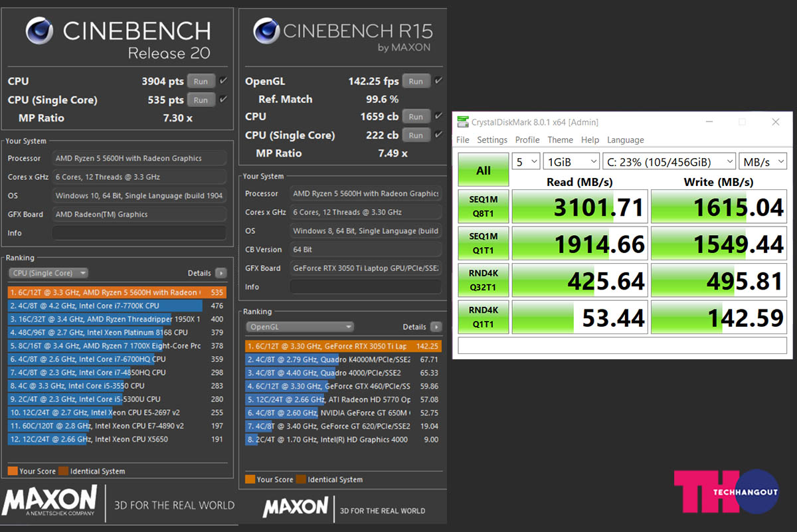Select the Xeon X5650 ranking row
This screenshot has width=797, height=532.
118,439
